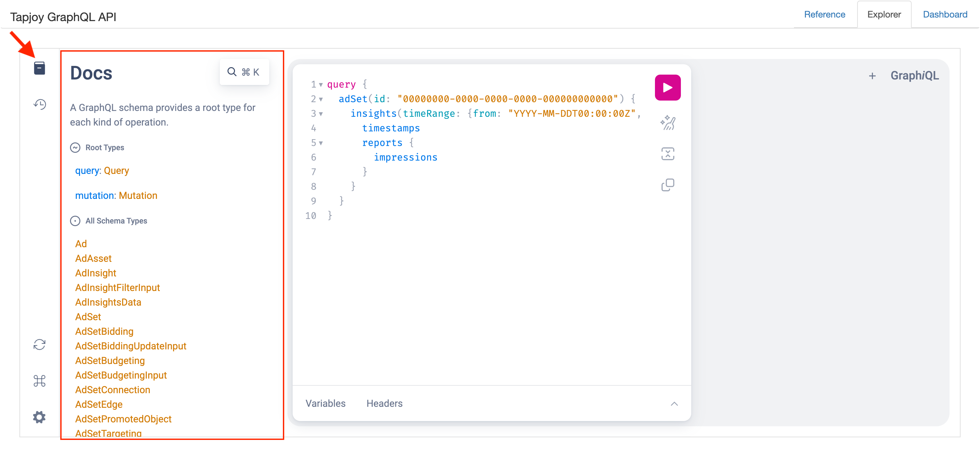Go to the Dashboard tab
Image resolution: width=980 pixels, height=460 pixels.
945,15
